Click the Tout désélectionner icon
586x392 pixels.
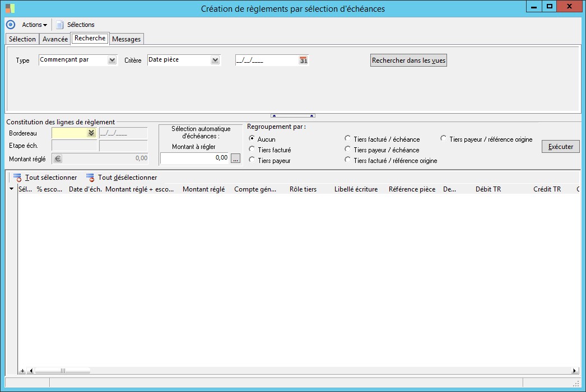point(90,178)
